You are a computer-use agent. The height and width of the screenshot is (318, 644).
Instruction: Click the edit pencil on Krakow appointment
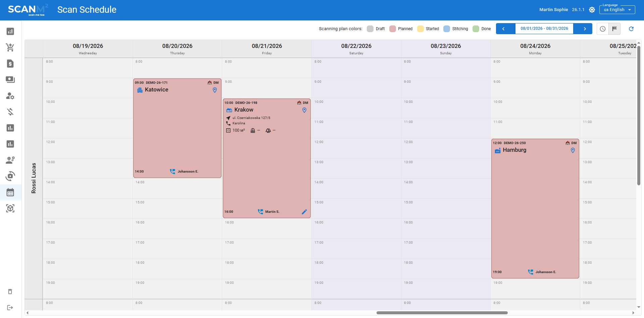pos(304,212)
